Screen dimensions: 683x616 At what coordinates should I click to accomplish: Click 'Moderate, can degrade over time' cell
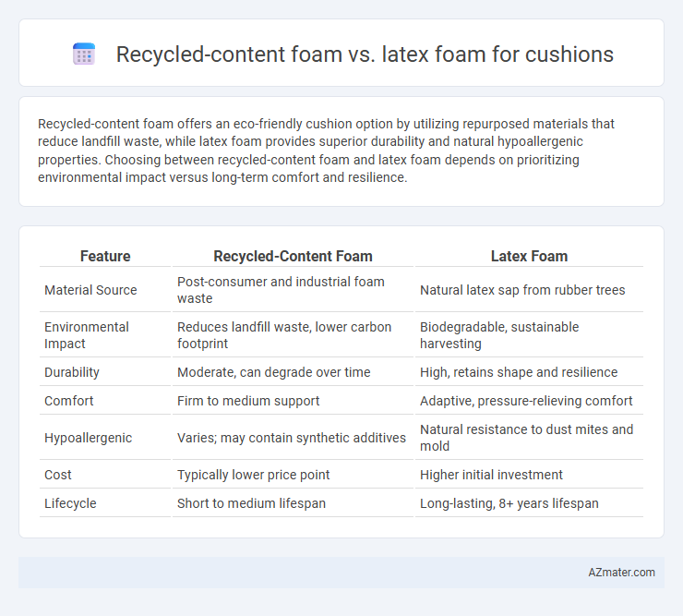(293, 372)
